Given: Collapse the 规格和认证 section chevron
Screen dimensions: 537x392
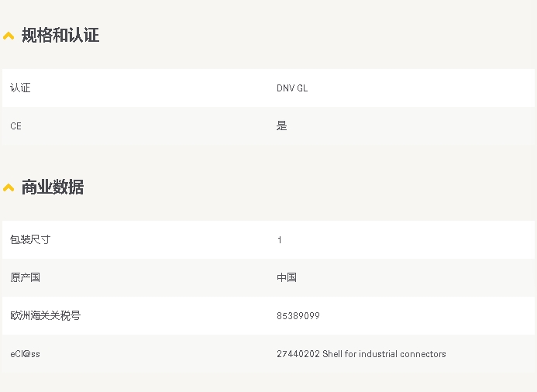Looking at the screenshot, I should (9, 36).
